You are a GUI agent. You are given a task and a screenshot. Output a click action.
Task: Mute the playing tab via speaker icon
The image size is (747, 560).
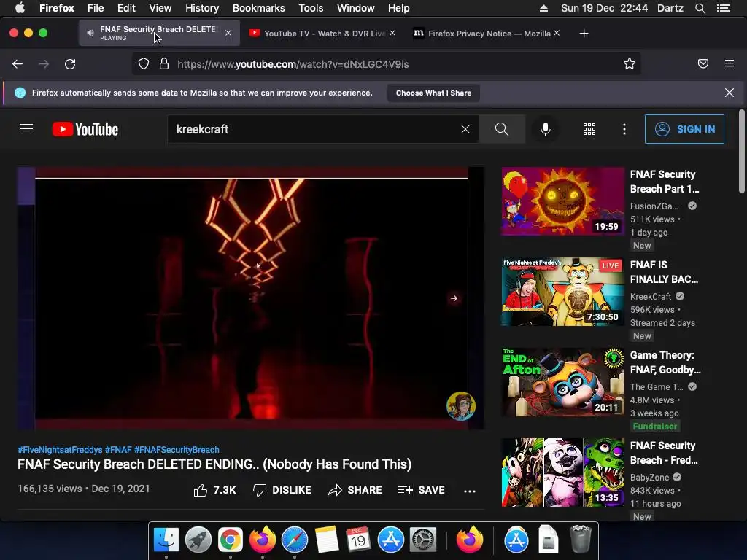pyautogui.click(x=90, y=33)
